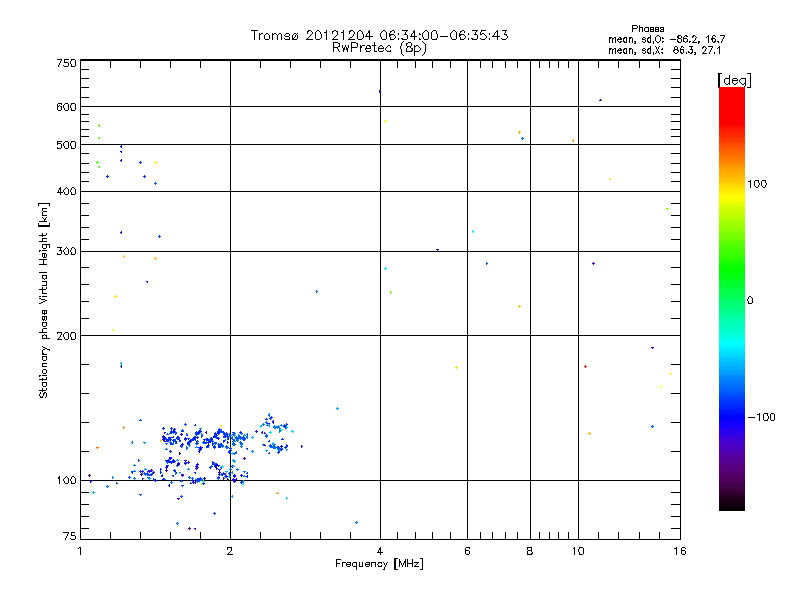Click the colorbar tick label '100'
This screenshot has width=800, height=600.
pos(757,184)
